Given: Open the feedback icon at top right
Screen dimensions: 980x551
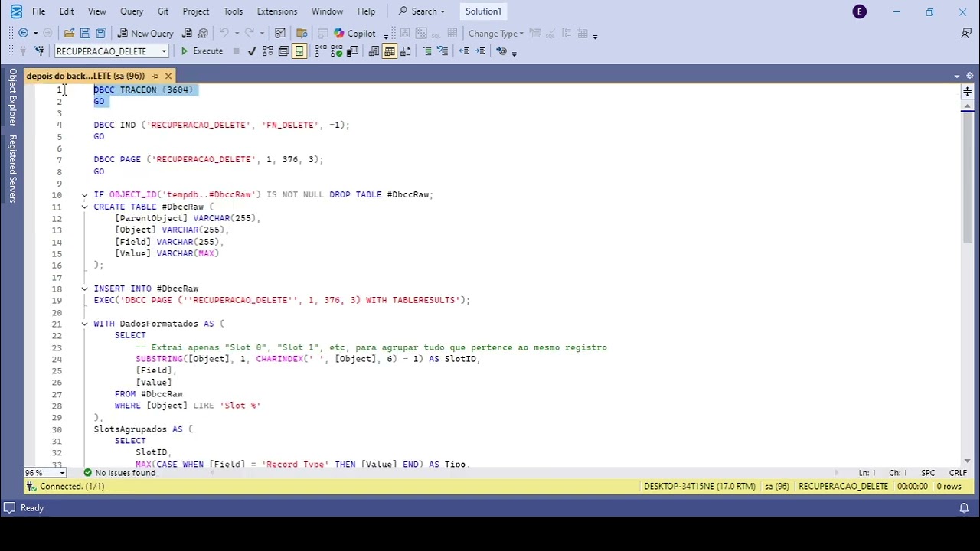Looking at the screenshot, I should click(x=966, y=33).
